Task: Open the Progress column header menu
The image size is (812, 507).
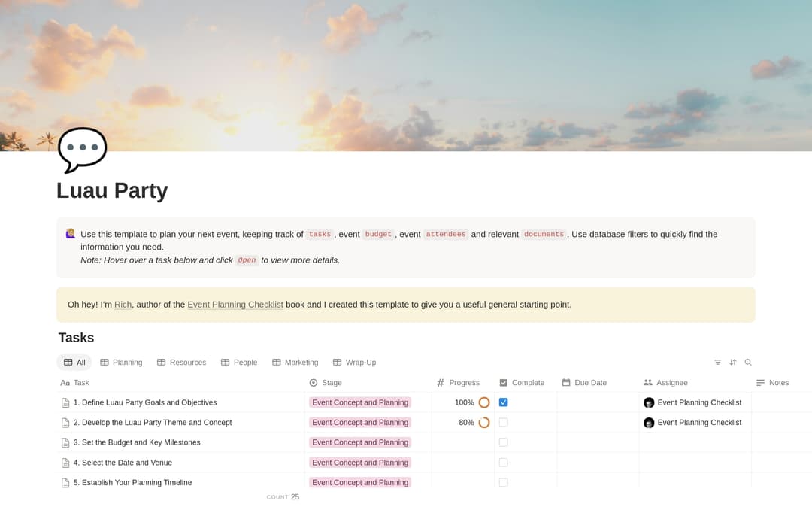Action: 458,383
